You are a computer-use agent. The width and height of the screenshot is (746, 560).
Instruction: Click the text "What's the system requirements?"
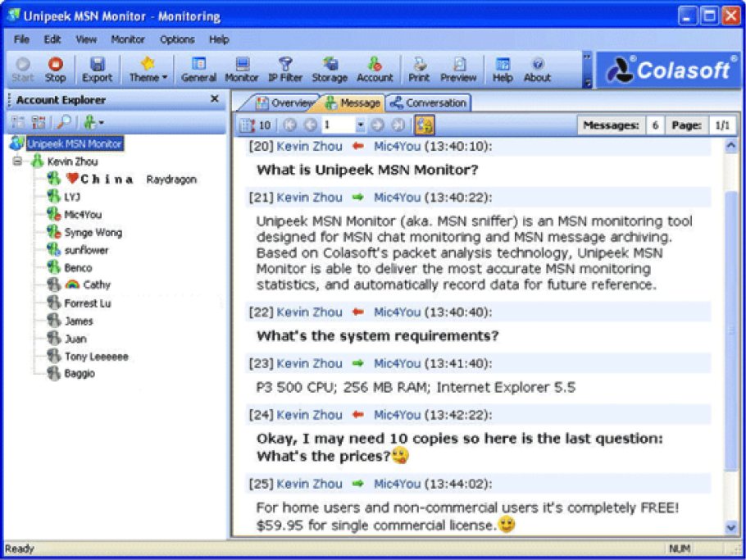click(x=378, y=336)
